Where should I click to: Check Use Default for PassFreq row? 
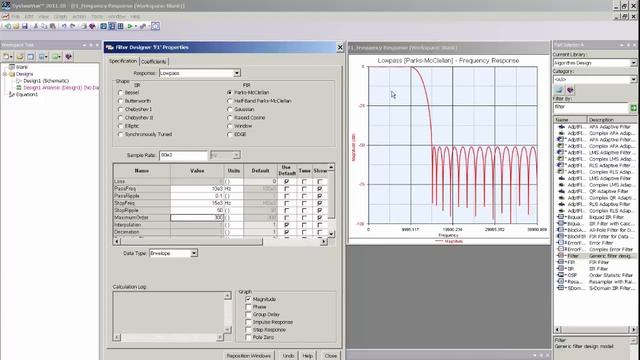click(x=287, y=189)
